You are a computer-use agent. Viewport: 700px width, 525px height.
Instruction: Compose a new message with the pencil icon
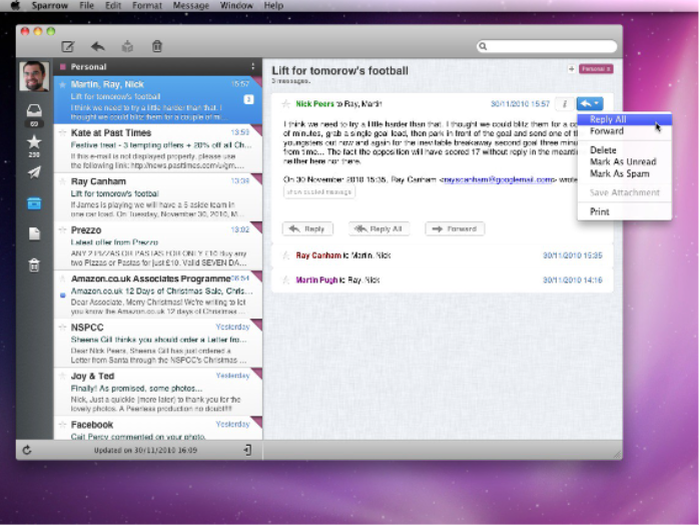click(68, 46)
